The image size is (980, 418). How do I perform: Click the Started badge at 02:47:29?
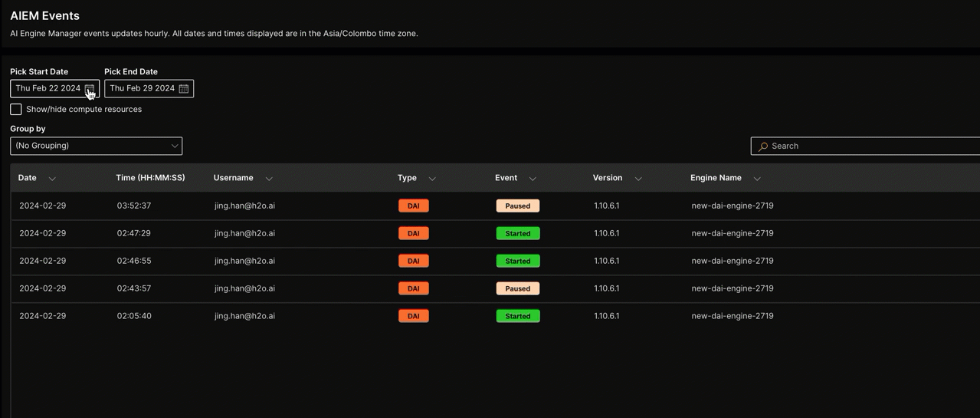click(517, 233)
